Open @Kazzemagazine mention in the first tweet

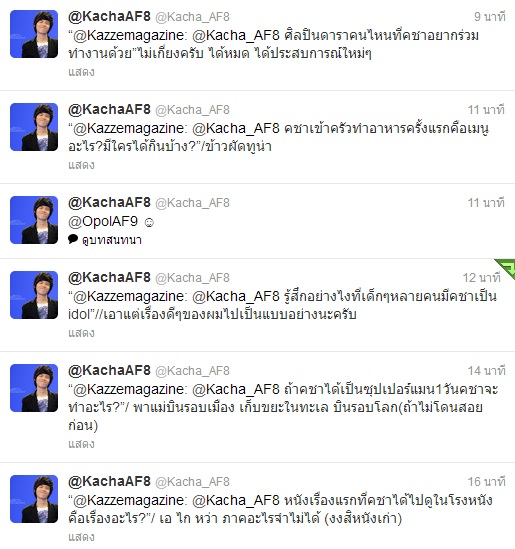128,35
